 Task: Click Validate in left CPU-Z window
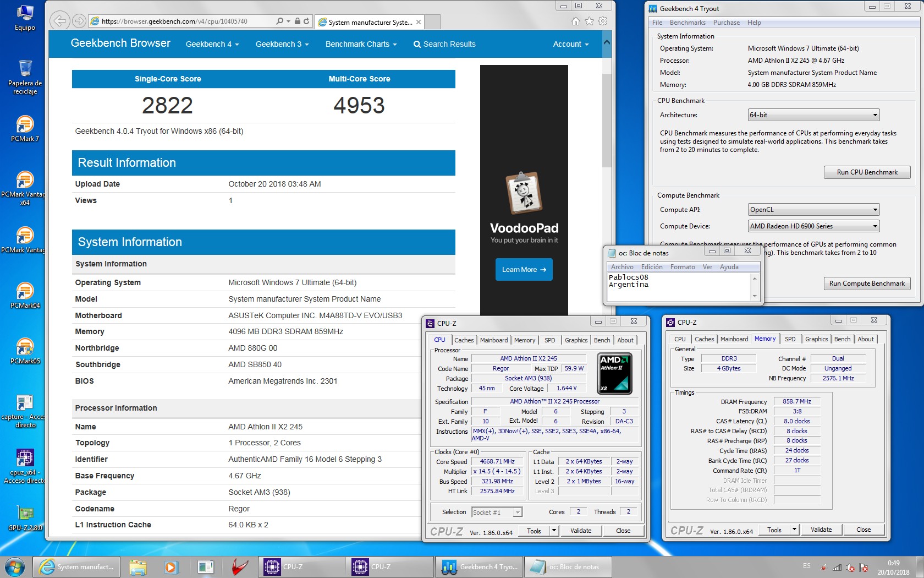pyautogui.click(x=581, y=531)
